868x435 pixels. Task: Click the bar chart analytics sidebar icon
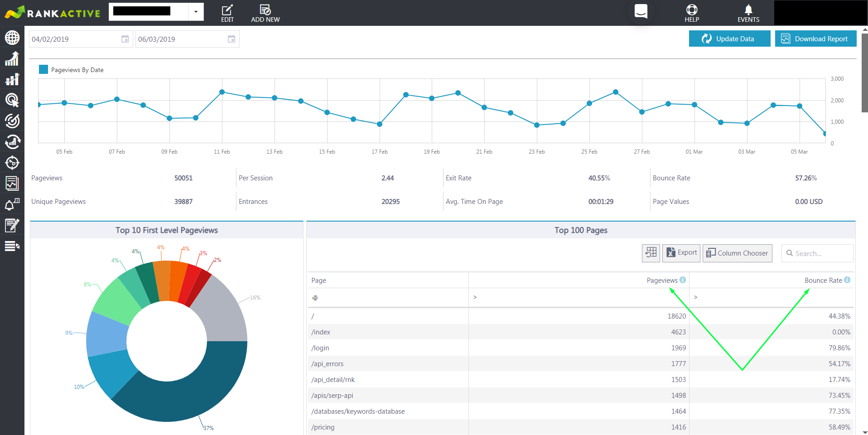12,79
